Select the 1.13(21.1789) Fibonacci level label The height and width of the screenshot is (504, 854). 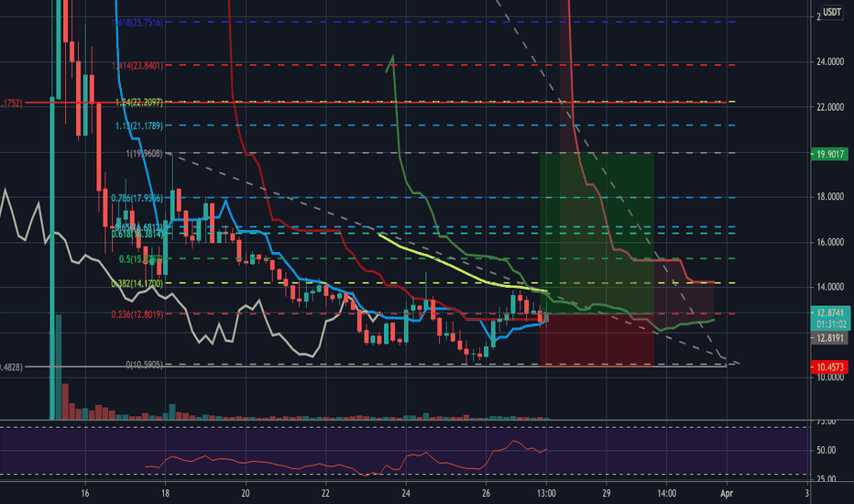(x=139, y=126)
